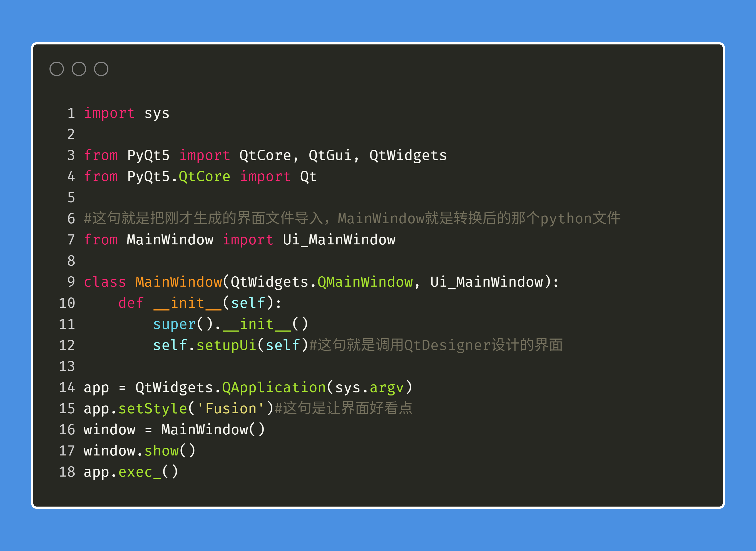Click the middle circle window button
The height and width of the screenshot is (551, 756).
click(79, 69)
